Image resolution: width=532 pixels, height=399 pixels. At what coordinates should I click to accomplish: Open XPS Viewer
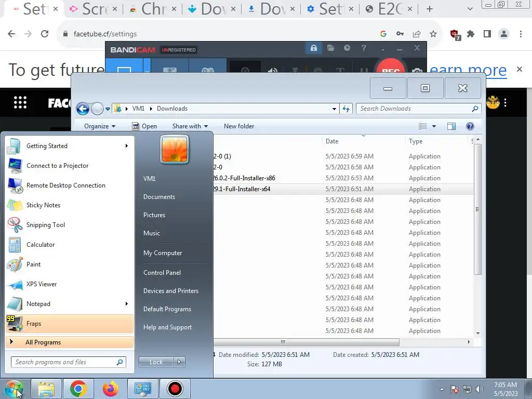[x=69, y=284]
